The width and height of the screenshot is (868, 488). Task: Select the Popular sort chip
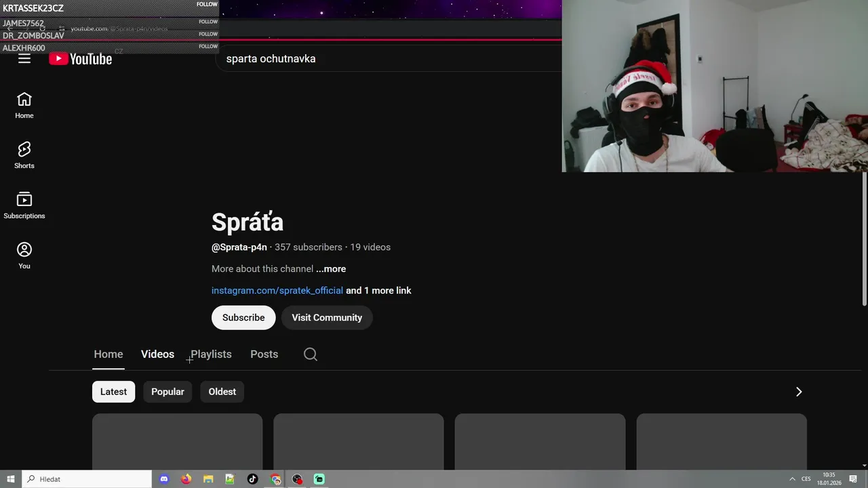[167, 392]
